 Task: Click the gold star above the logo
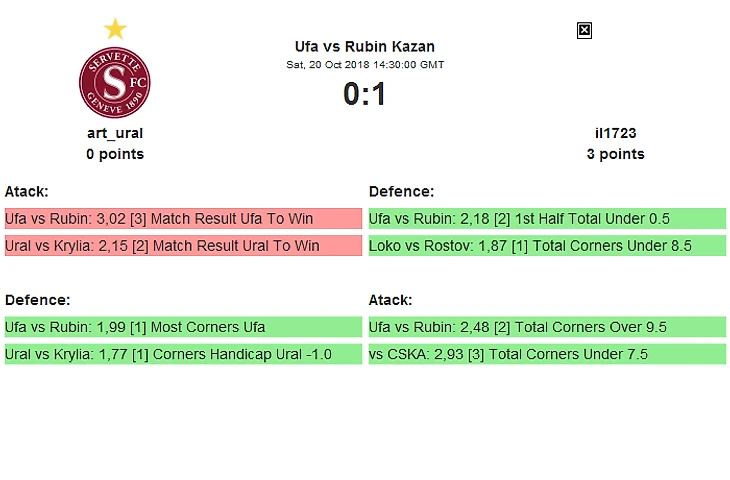click(x=115, y=29)
